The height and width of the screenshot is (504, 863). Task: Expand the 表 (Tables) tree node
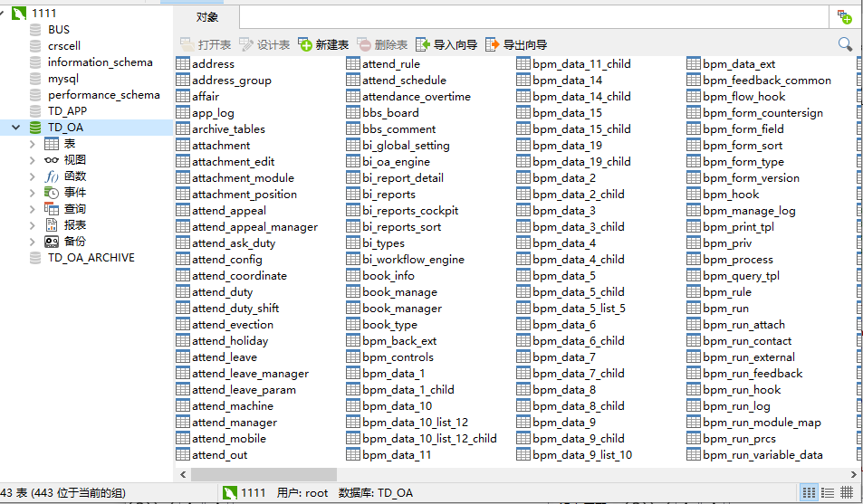(x=32, y=144)
